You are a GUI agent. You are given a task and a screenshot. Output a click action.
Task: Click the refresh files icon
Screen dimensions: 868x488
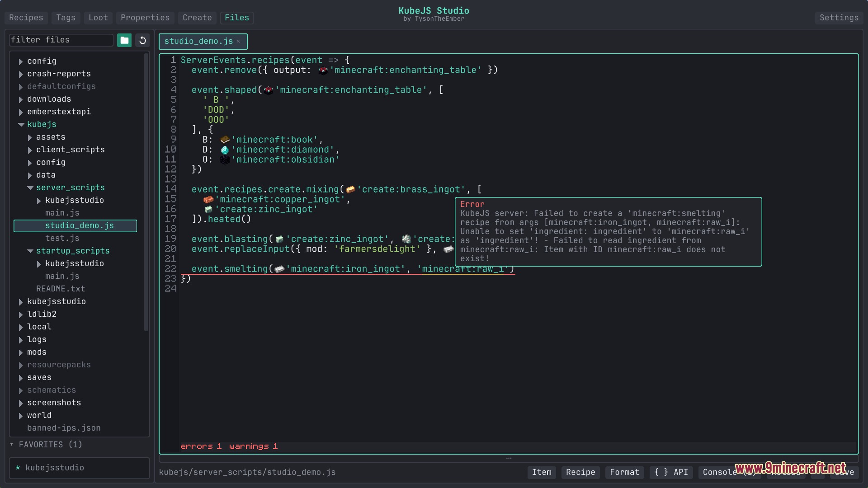(142, 40)
